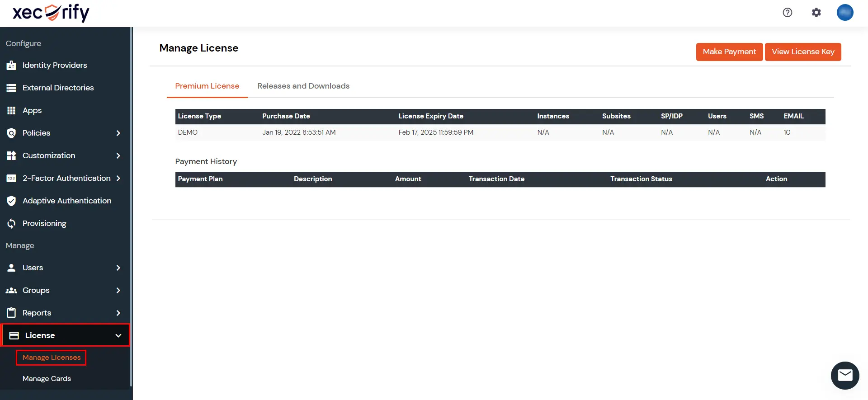Click the Adaptive Authentication shield icon

[11, 201]
